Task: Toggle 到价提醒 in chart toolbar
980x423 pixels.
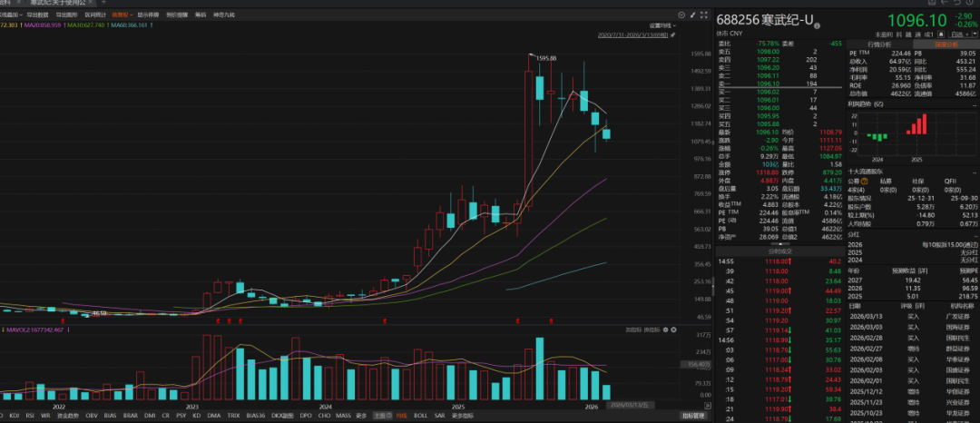Action: pos(177,15)
